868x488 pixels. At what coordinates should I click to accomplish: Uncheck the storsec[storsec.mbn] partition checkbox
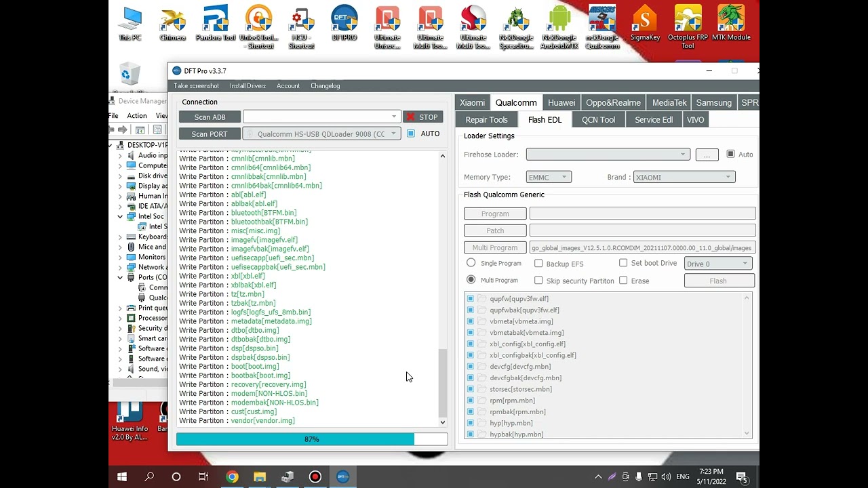click(470, 389)
